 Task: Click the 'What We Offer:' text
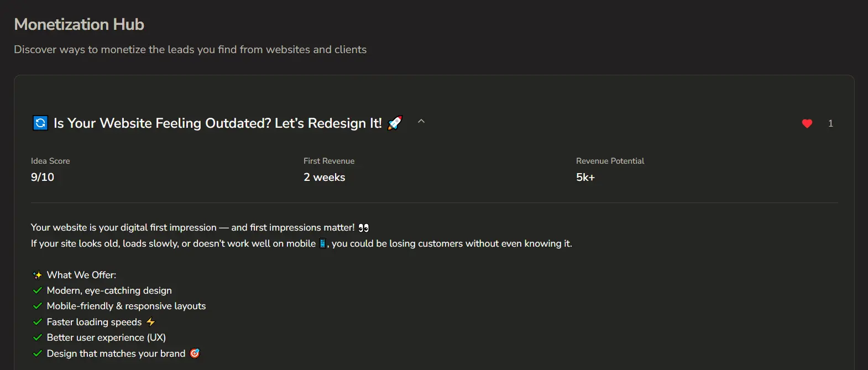81,275
